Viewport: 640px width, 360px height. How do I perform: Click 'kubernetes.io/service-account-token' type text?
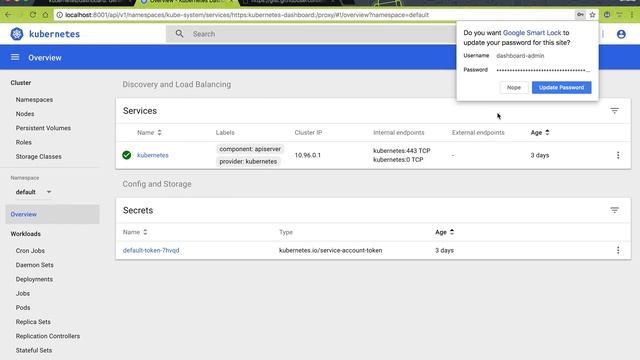pos(331,250)
